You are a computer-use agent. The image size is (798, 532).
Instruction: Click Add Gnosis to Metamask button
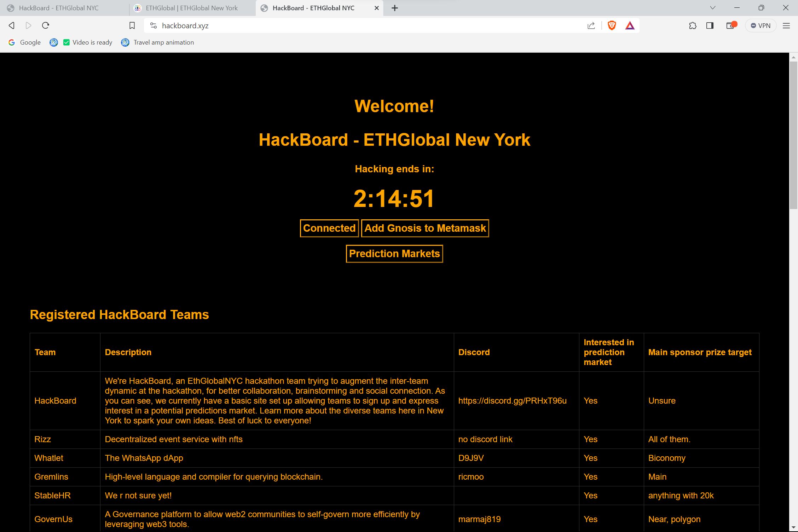tap(425, 228)
